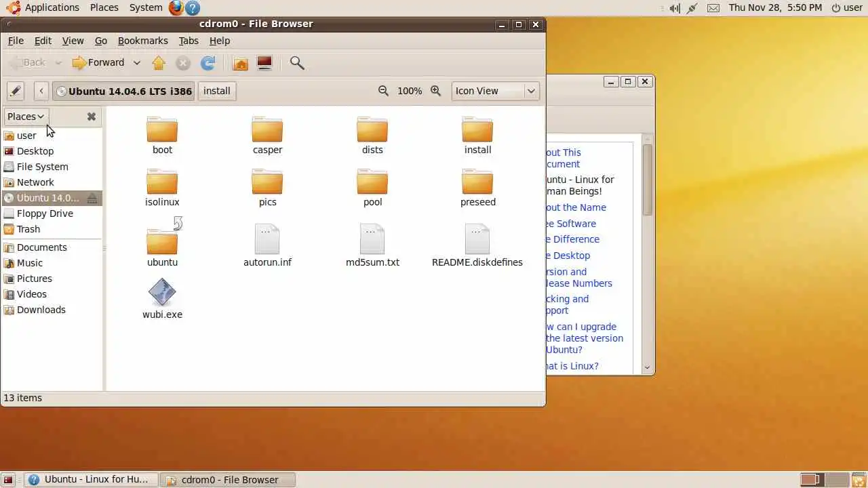868x488 pixels.
Task: Open the Places sidebar selector dropdown
Action: [x=26, y=117]
